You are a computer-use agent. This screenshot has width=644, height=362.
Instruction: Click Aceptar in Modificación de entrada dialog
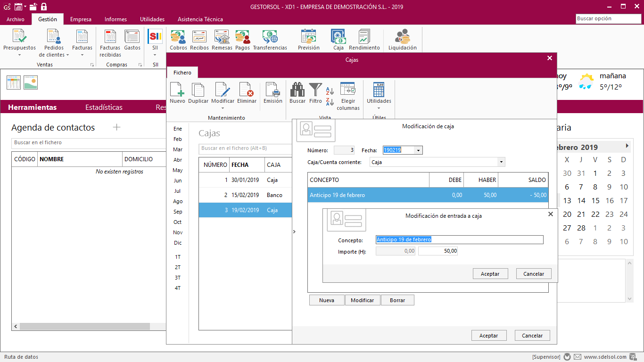490,274
